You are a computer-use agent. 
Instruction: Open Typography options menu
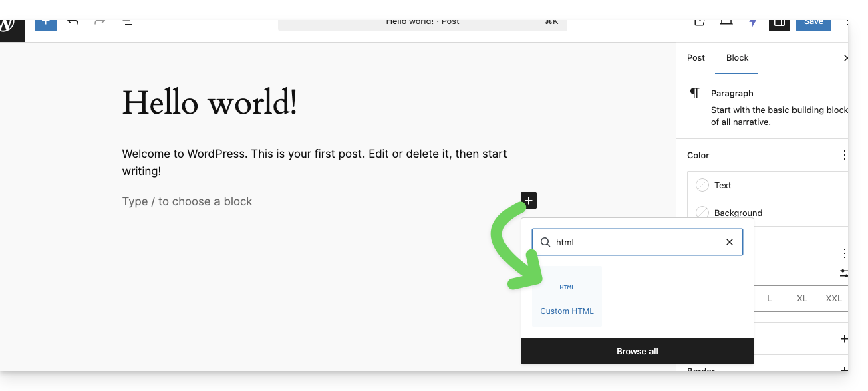pyautogui.click(x=844, y=253)
